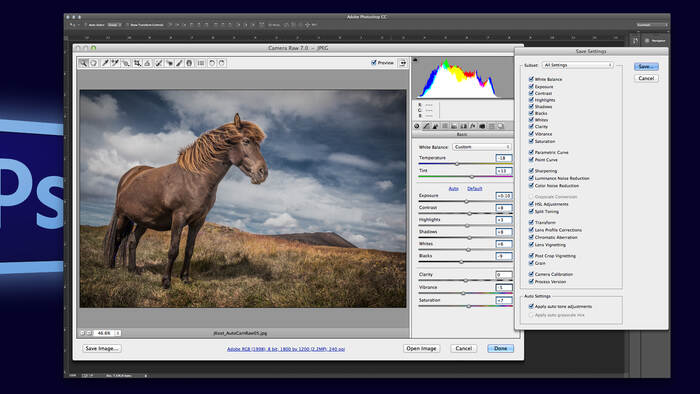
Task: Open the White Balance Custom dropdown
Action: click(482, 147)
